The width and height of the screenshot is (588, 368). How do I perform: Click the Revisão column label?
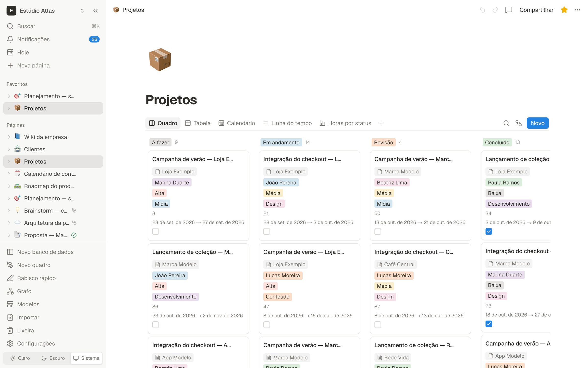(383, 142)
